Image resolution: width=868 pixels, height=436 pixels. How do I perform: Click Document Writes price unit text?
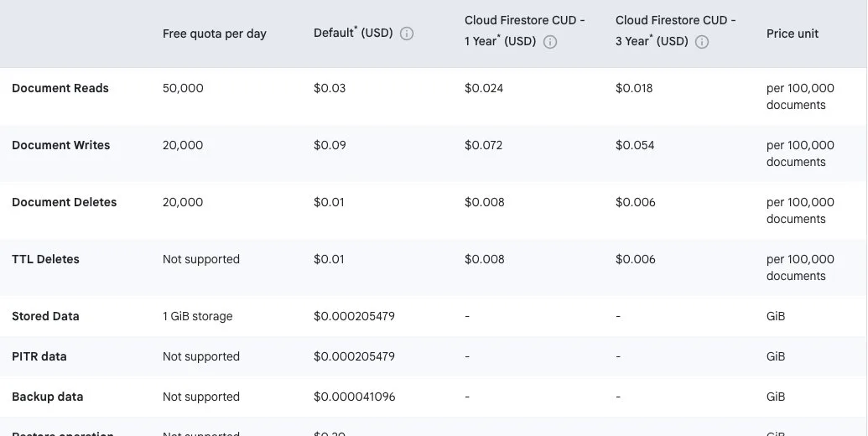coord(800,153)
